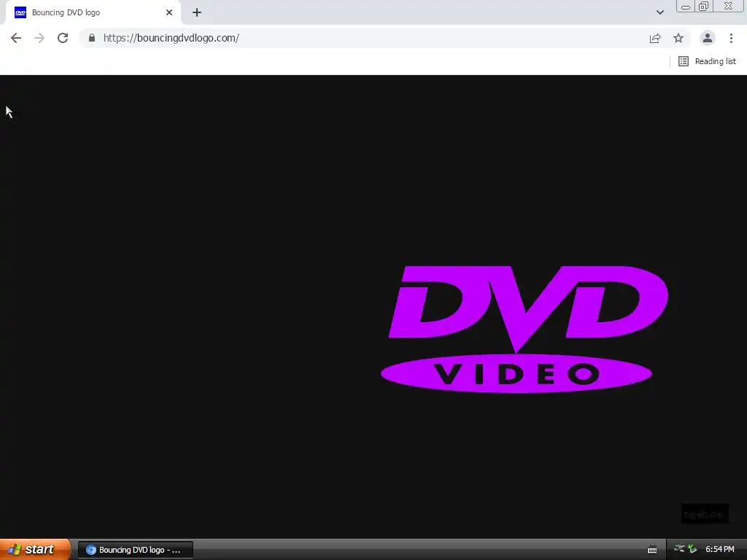Screen dimensions: 747x560
Task: Minimize the Chrome window
Action: click(x=686, y=7)
